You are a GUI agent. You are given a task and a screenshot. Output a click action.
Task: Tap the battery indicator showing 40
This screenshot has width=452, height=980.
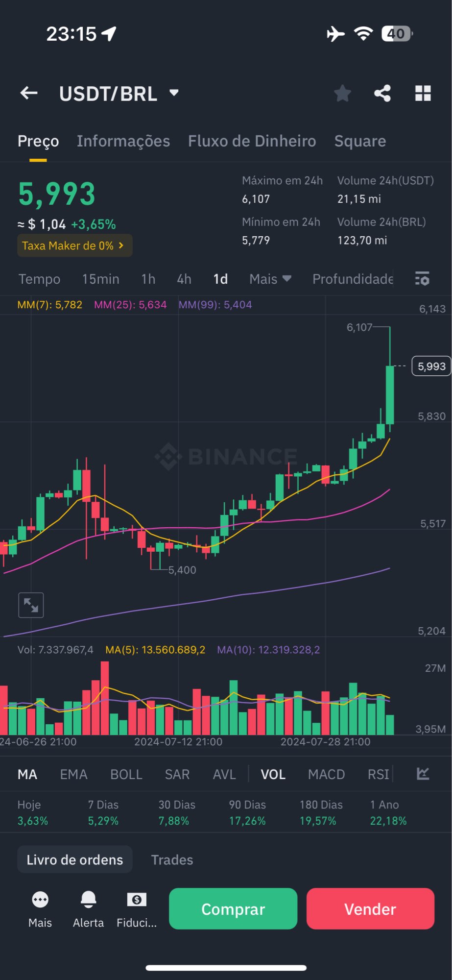[397, 34]
